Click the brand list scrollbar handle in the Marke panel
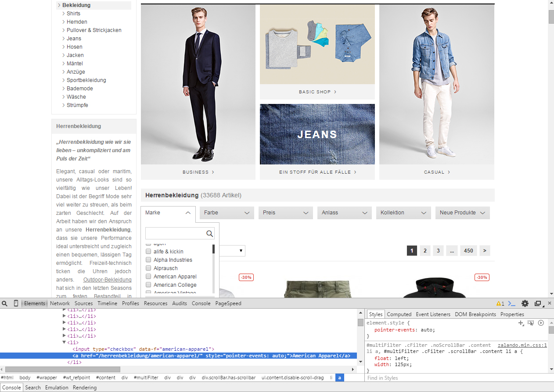This screenshot has width=554, height=392. 213,249
